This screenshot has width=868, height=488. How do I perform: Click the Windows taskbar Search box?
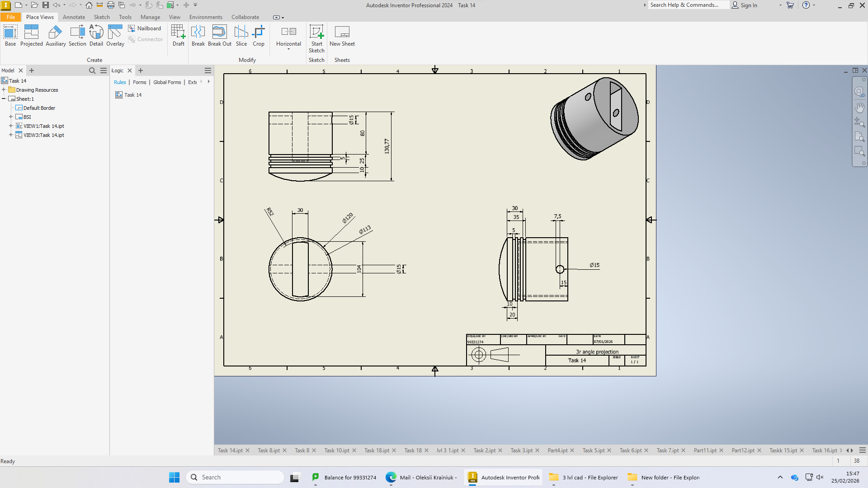235,477
